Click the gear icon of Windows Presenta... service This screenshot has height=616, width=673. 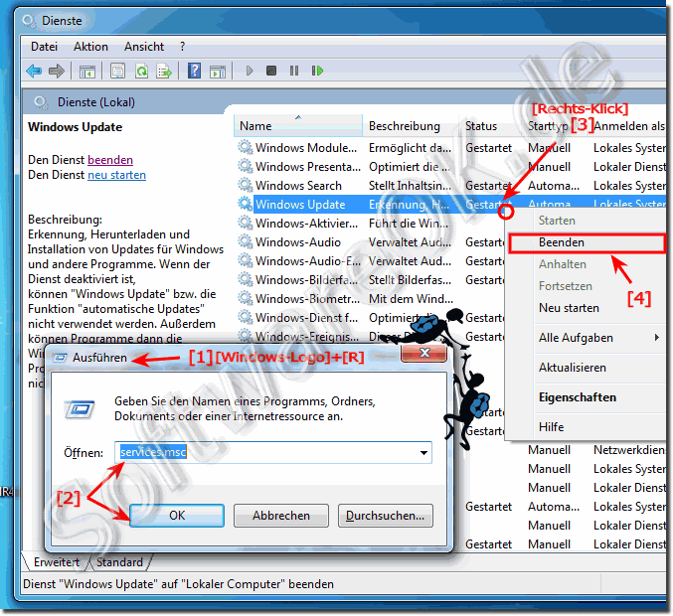tap(246, 167)
